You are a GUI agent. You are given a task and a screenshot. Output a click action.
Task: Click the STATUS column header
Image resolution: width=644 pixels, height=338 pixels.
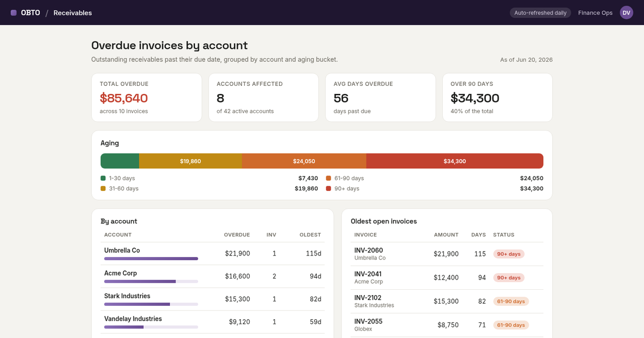click(504, 235)
